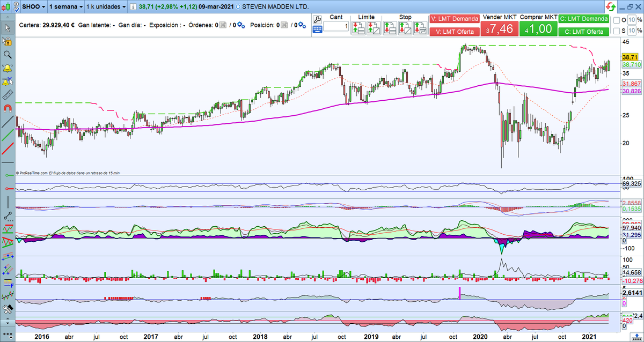Click the red 31,867 price label
Screen dimensions: 644x342
point(631,84)
